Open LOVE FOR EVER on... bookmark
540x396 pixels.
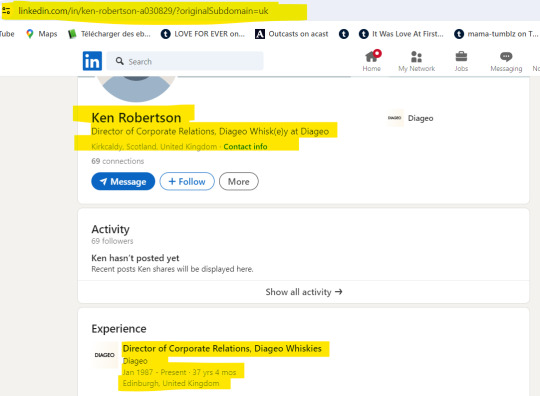point(203,34)
